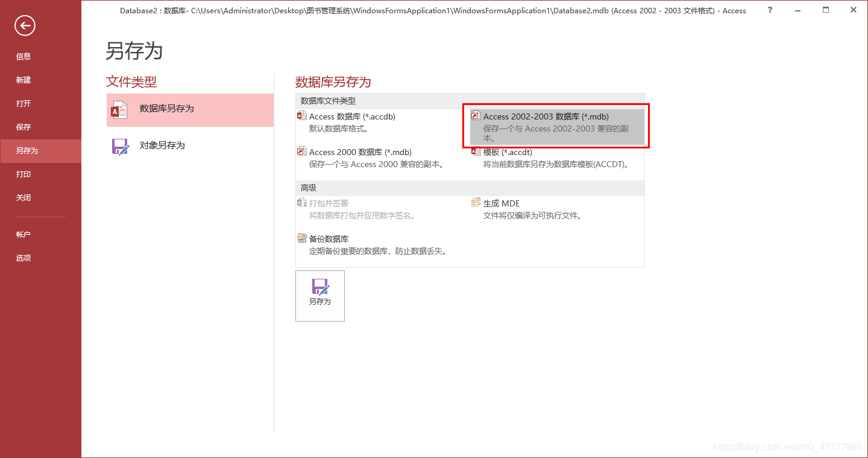Click the back arrow to exit Backstage view
The image size is (868, 458).
tap(24, 26)
